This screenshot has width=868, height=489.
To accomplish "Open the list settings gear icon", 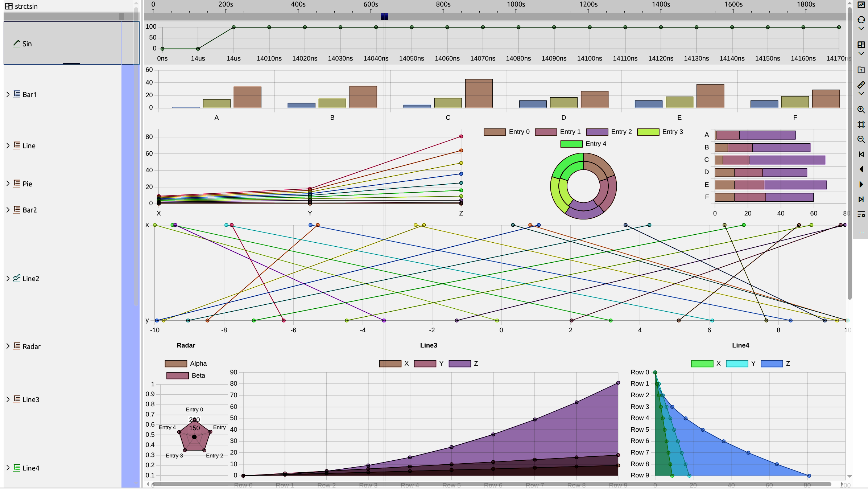I will click(861, 214).
